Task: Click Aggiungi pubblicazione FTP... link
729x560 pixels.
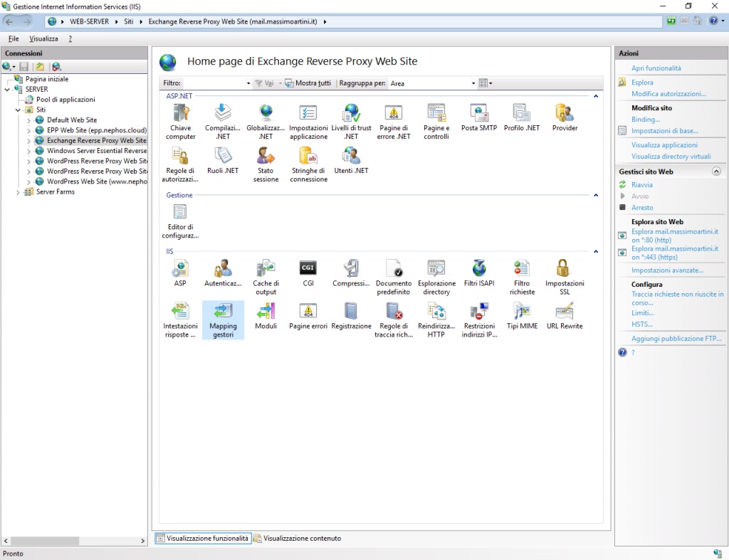Action: pos(676,339)
